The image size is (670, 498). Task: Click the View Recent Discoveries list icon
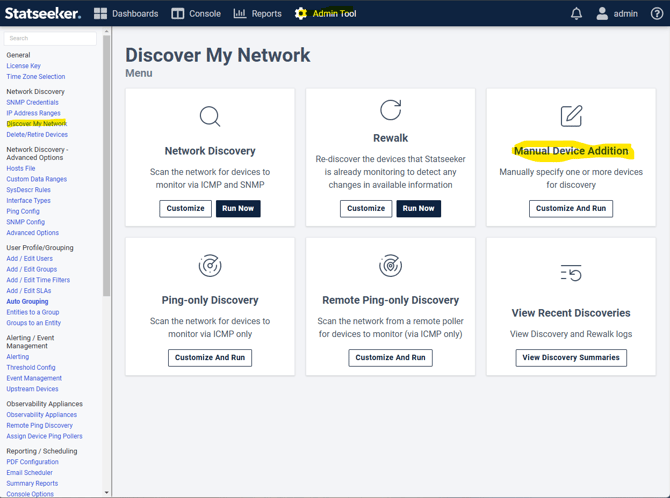[x=571, y=273]
